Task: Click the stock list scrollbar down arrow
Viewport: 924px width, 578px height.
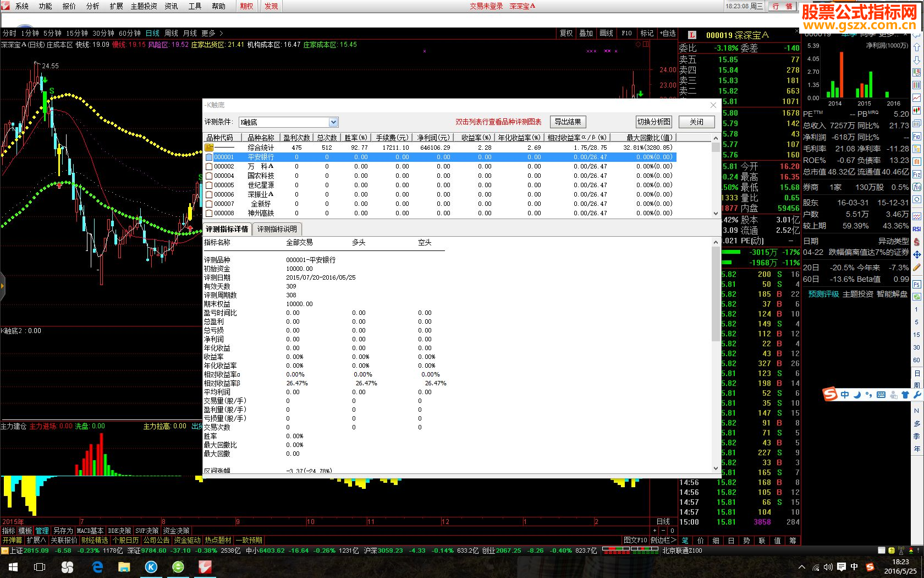Action: click(x=716, y=213)
